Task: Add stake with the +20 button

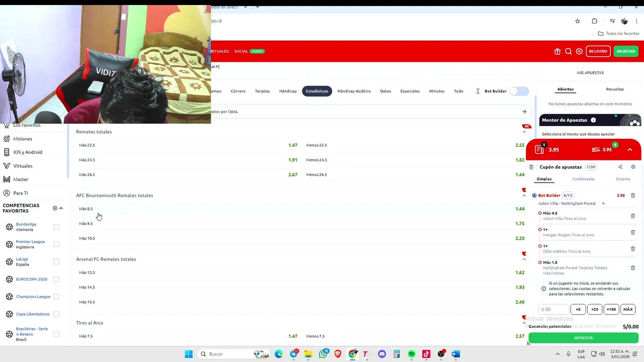Action: (595, 309)
